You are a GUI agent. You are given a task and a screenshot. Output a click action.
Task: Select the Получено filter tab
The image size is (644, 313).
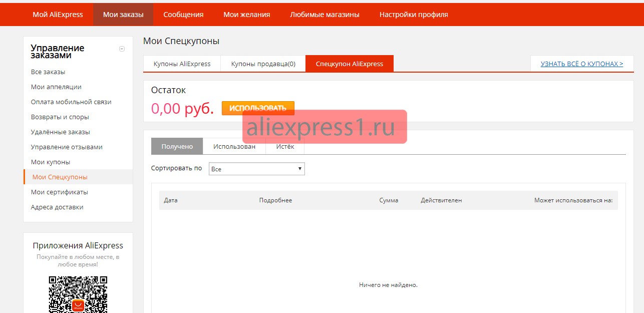click(177, 146)
